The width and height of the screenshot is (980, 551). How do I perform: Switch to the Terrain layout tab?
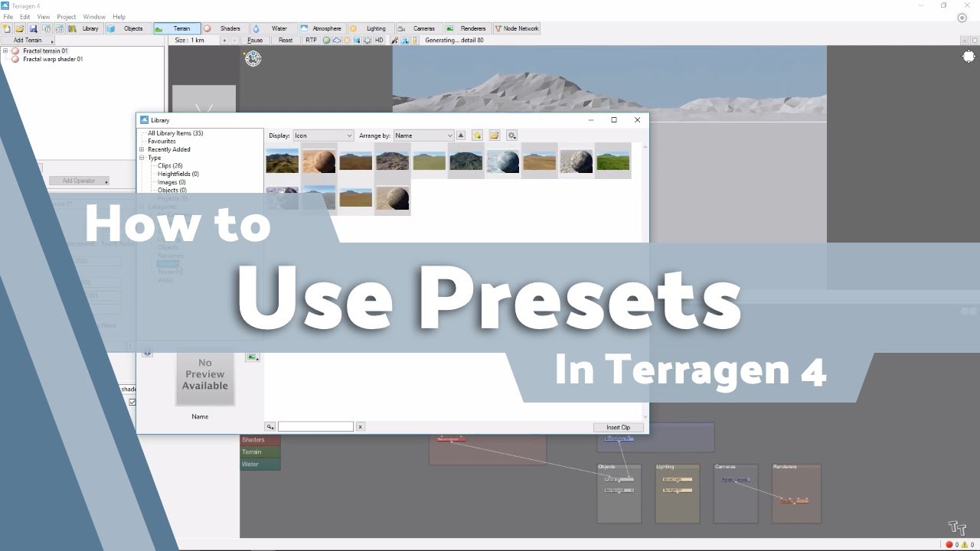[x=177, y=28]
